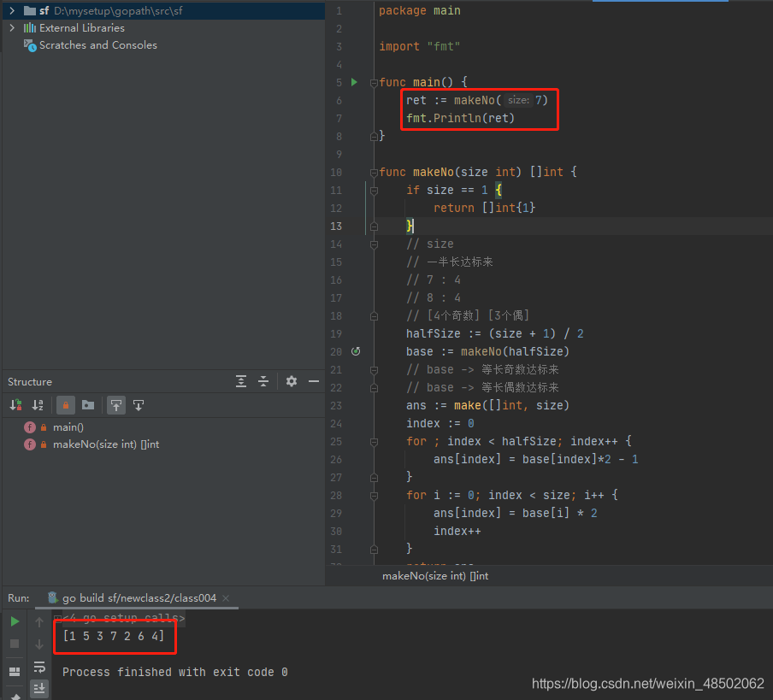Click the Restore Layout icon in Run panel
Screen dimensions: 773x700
pyautogui.click(x=15, y=672)
